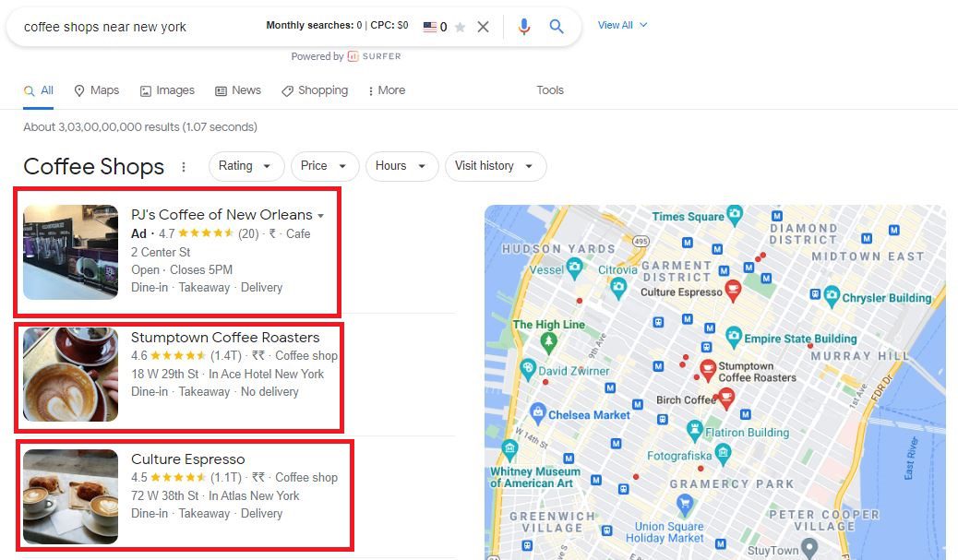Click the Surfer logo link

[x=374, y=56]
